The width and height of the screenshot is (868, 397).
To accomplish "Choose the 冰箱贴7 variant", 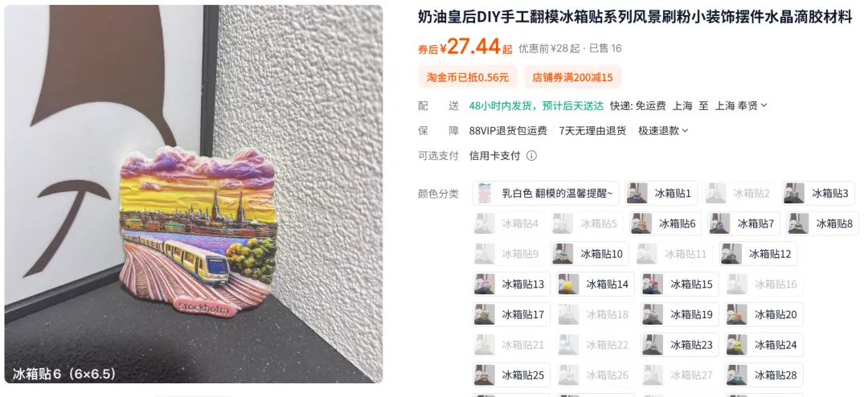I will point(744,223).
